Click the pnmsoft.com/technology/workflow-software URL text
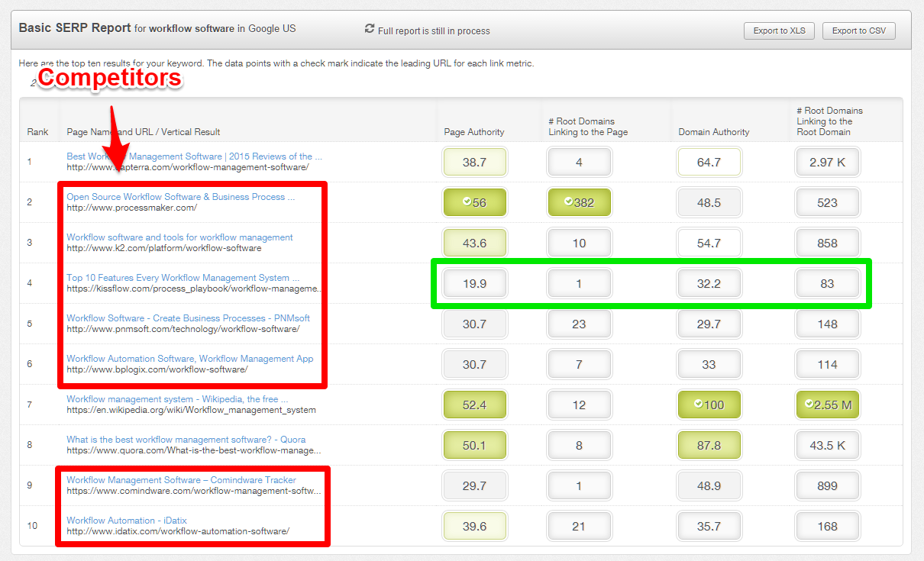This screenshot has height=561, width=924. coord(183,329)
